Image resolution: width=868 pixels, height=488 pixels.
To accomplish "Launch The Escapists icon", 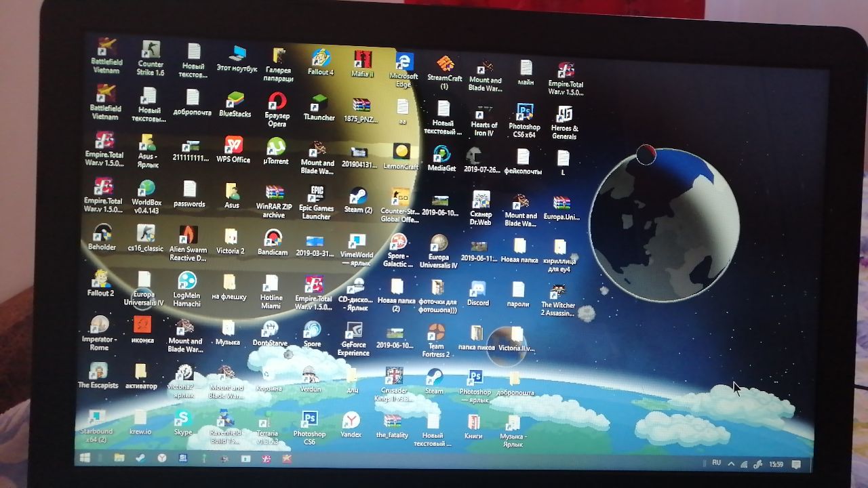I will coord(98,376).
